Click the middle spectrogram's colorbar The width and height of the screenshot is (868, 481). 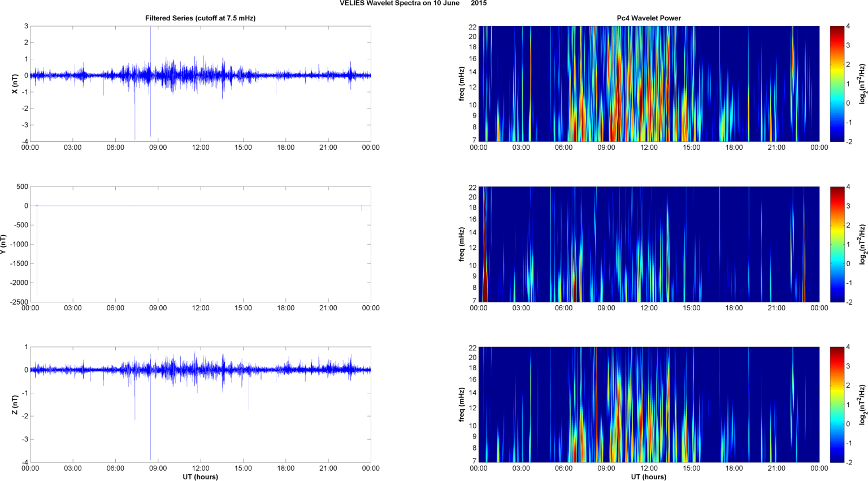tap(837, 244)
